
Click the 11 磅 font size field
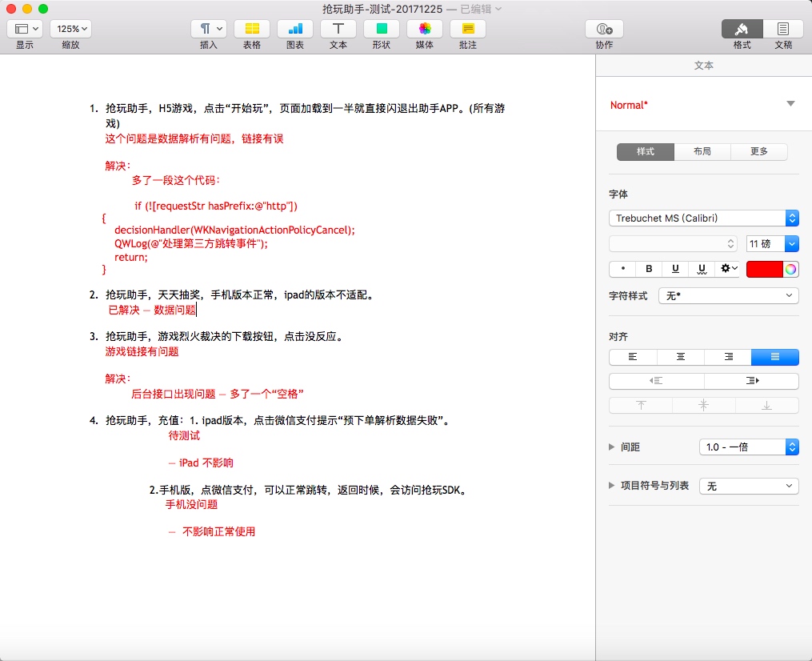coord(766,243)
